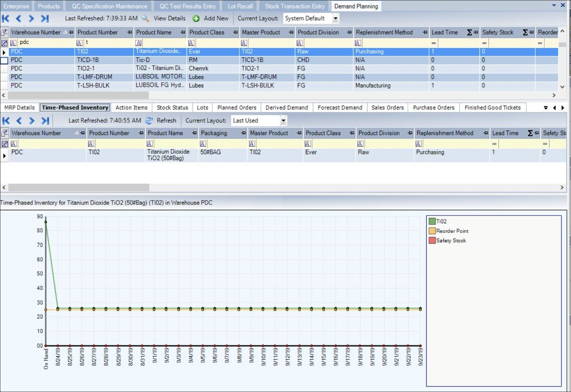The image size is (571, 392).
Task: Switch to the Planned Orders tab
Action: click(237, 108)
